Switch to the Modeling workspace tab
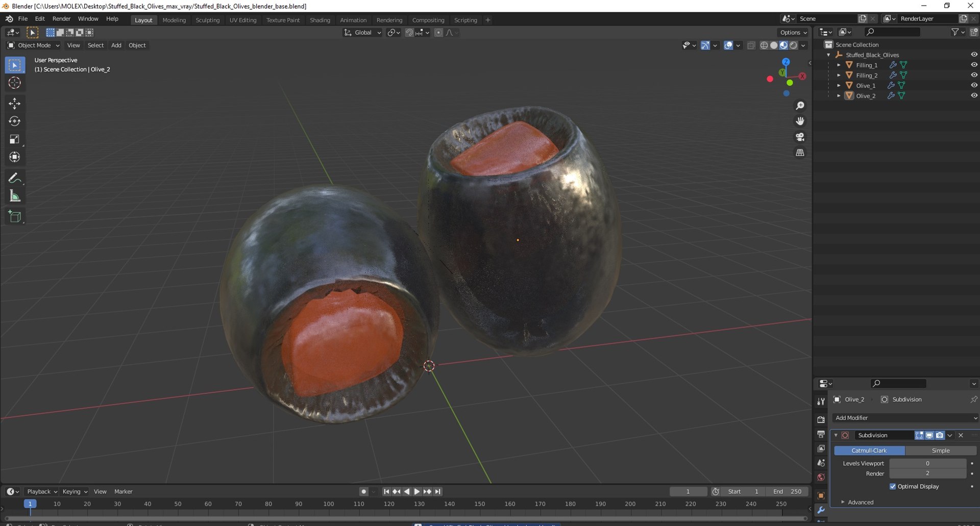 click(x=174, y=20)
